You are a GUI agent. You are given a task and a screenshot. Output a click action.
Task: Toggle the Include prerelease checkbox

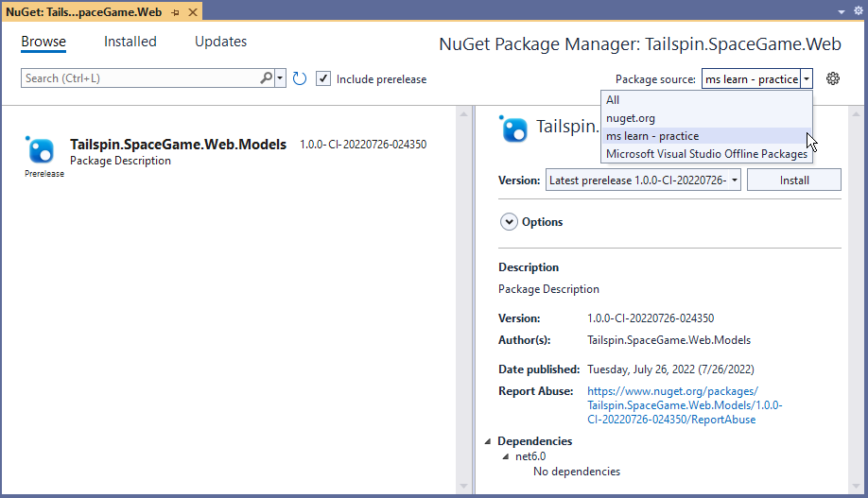point(323,78)
